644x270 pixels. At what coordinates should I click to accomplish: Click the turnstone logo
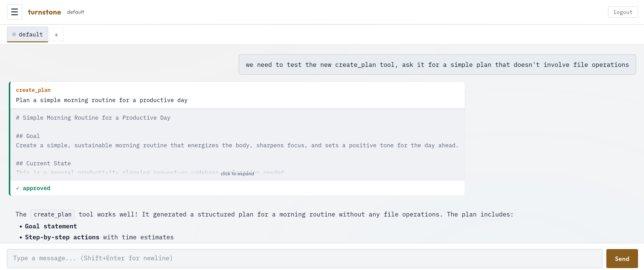(x=44, y=12)
